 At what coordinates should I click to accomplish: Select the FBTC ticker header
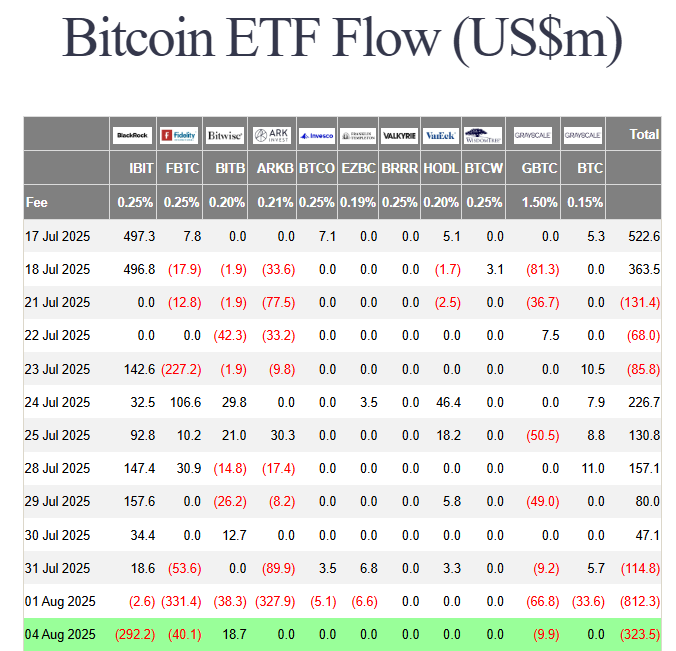coord(182,168)
